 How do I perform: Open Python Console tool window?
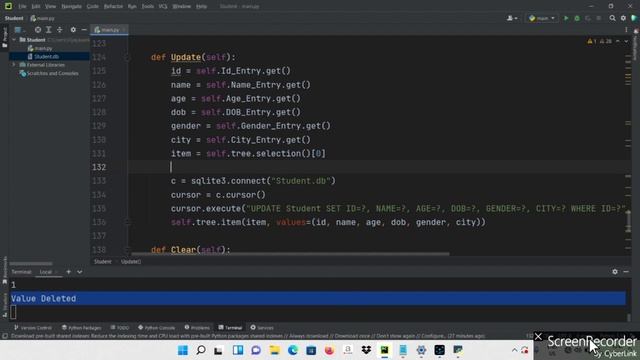[x=156, y=328]
